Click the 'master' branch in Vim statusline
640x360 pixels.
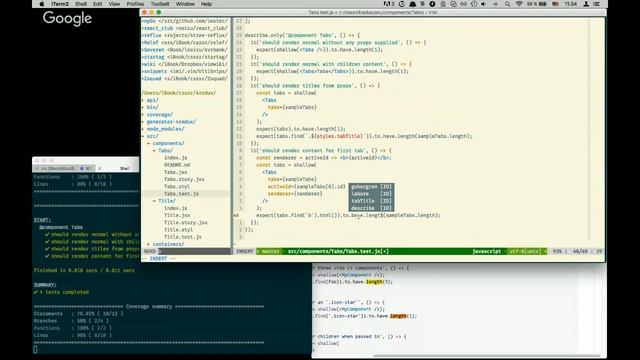coord(270,251)
